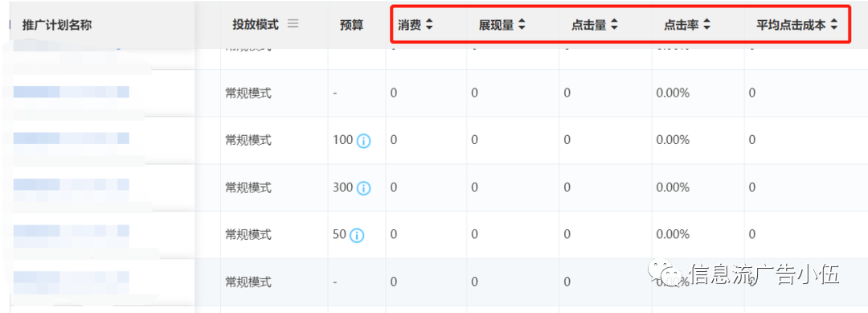Click the 消费 value in the 100 budget row

[x=394, y=140]
